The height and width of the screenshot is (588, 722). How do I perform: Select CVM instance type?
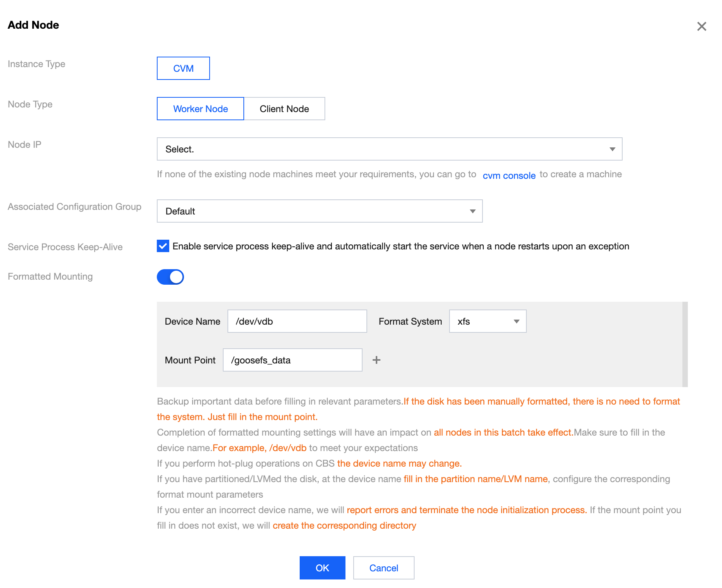183,68
